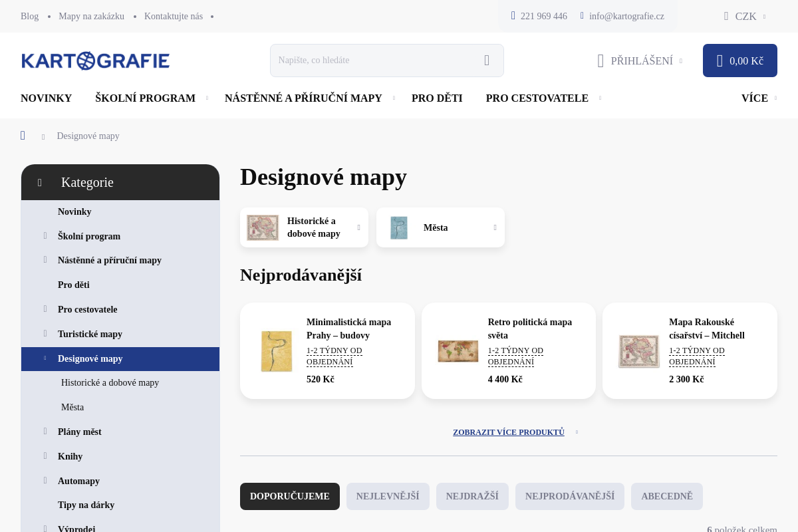Screen dimensions: 798x532
Task: Expand Školní program top menu arrow
Action: (x=207, y=98)
